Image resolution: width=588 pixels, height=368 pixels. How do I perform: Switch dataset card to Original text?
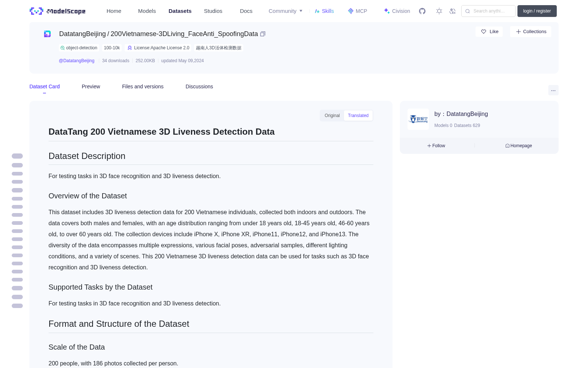click(x=332, y=116)
